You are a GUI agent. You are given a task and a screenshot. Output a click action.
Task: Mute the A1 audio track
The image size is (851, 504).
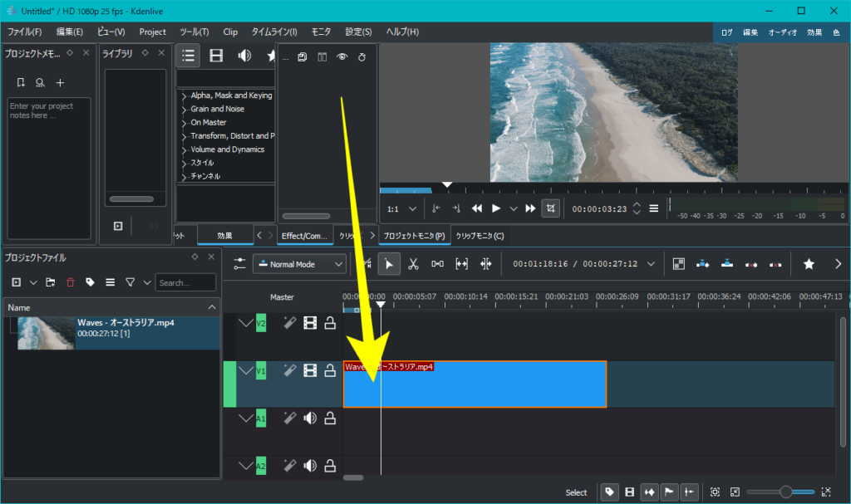coord(310,418)
